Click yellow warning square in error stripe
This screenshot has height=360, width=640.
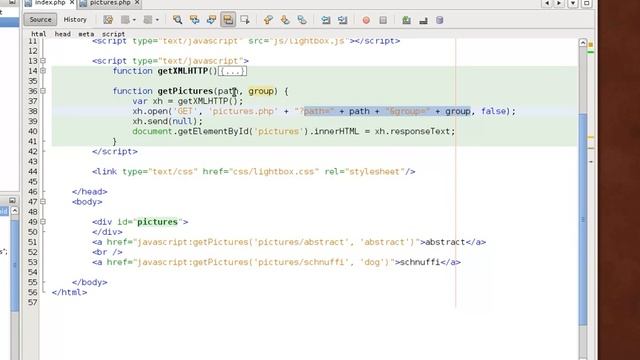pos(591,44)
